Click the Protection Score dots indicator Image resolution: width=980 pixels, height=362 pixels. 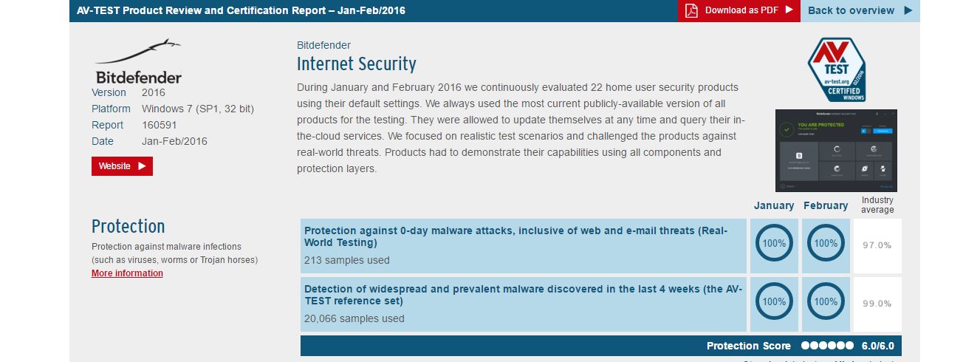click(x=827, y=346)
